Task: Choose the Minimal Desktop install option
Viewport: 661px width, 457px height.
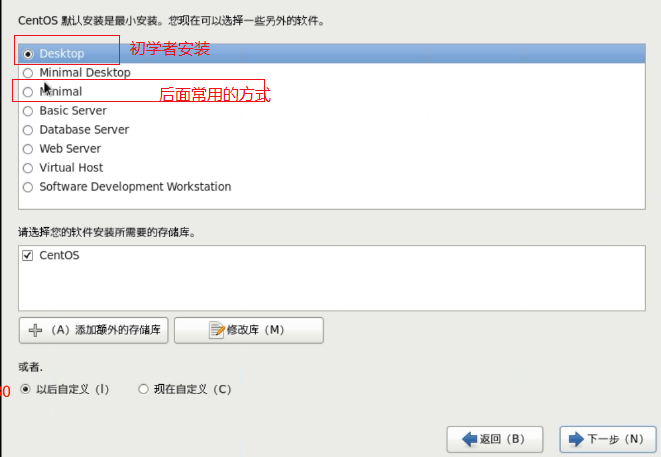Action: pos(28,73)
